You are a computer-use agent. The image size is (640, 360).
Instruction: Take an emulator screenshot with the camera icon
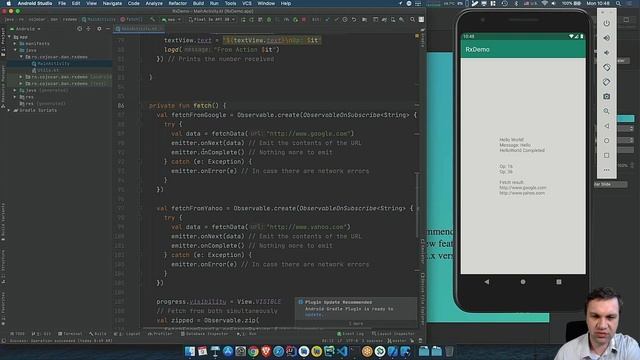click(607, 97)
